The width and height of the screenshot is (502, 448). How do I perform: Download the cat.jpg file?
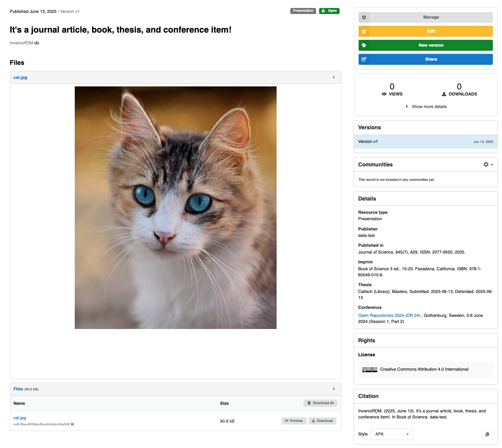tap(322, 421)
